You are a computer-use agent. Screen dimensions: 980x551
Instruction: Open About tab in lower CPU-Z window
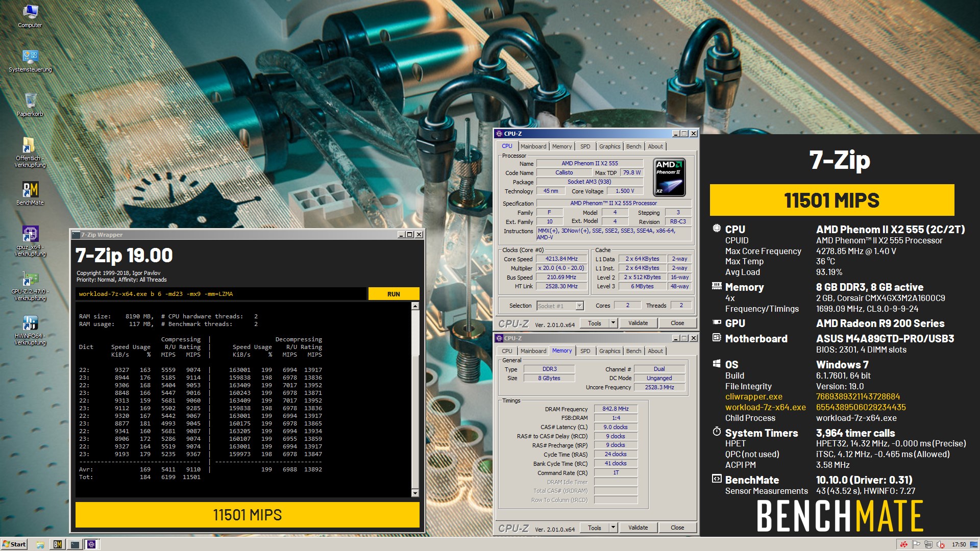coord(655,351)
